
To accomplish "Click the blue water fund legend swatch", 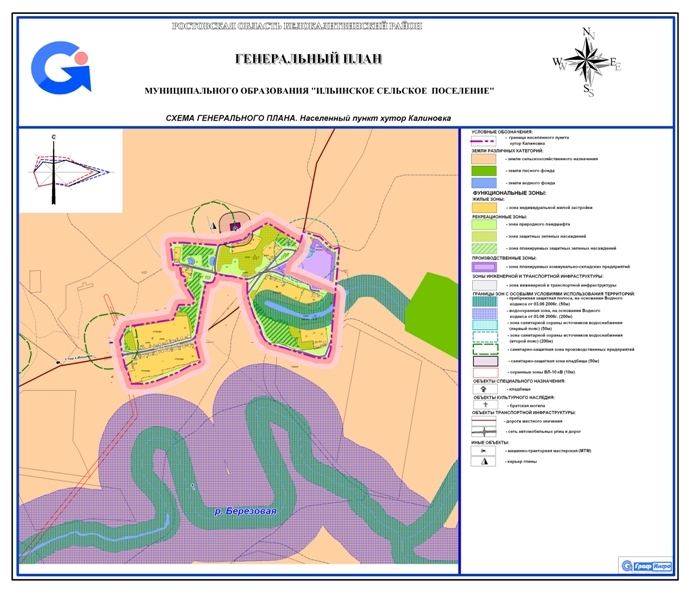I will click(483, 184).
